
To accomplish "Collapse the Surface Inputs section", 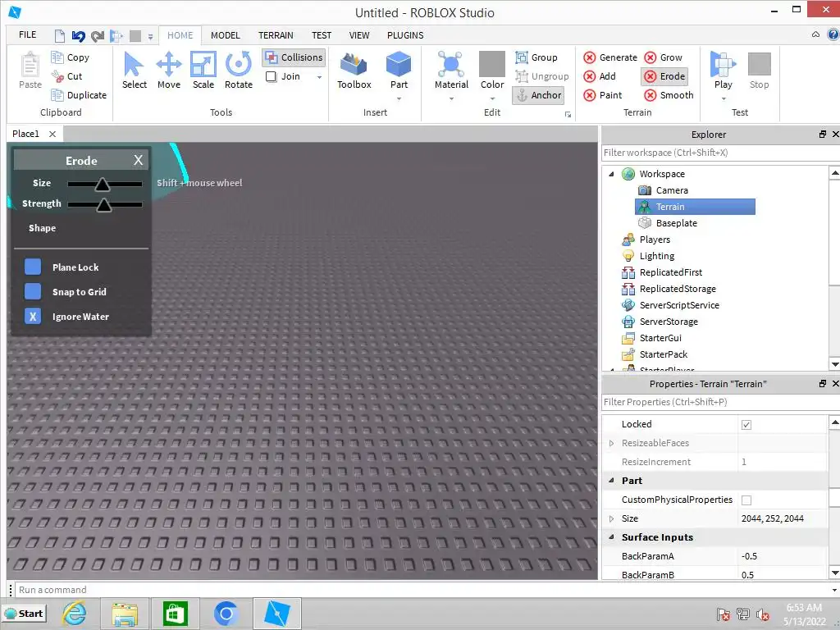I will coord(611,536).
